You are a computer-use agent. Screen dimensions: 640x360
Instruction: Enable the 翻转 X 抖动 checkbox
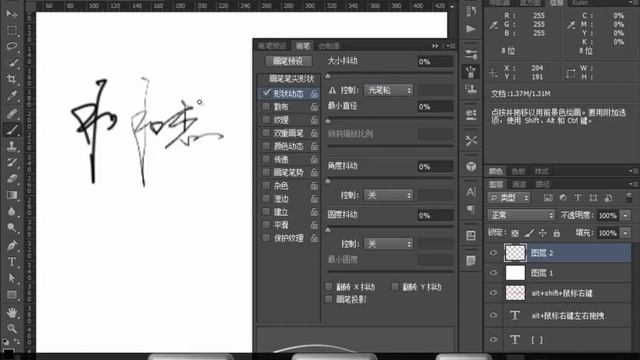[329, 287]
